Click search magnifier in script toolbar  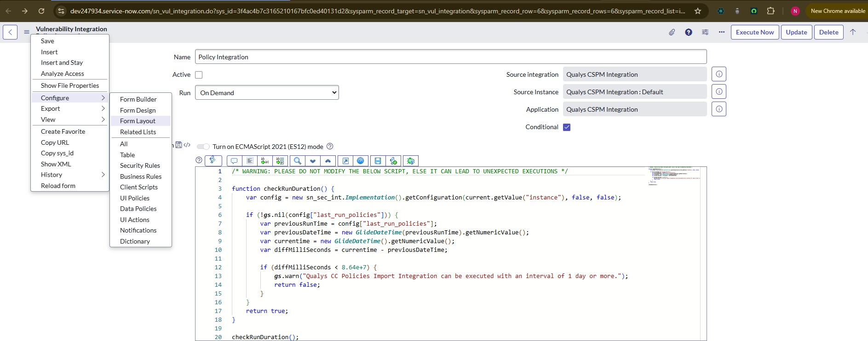click(298, 161)
